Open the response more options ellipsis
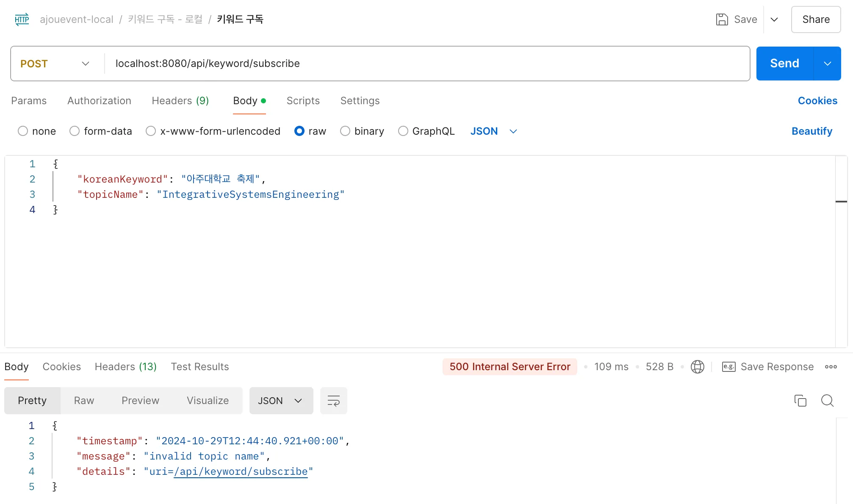The width and height of the screenshot is (853, 504). (831, 367)
